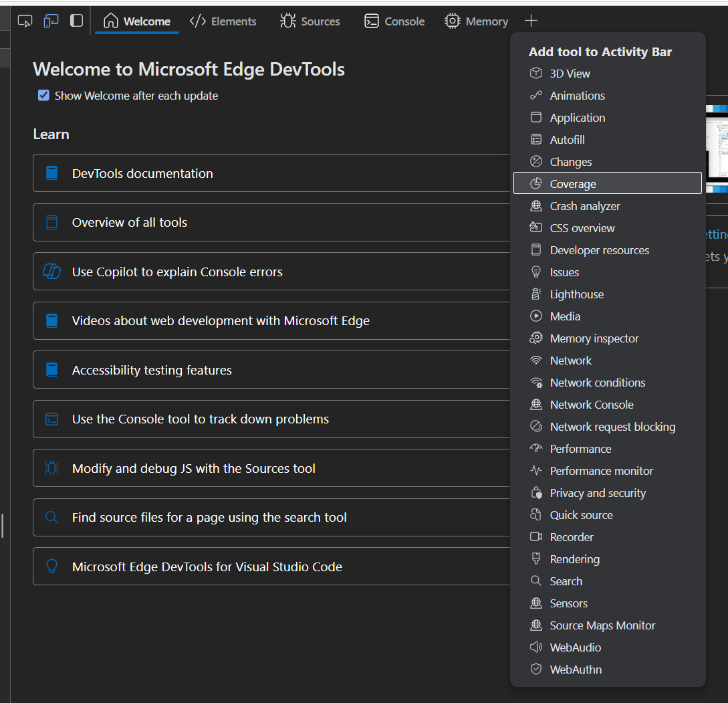
Task: Toggle the device emulation icon
Action: (51, 21)
